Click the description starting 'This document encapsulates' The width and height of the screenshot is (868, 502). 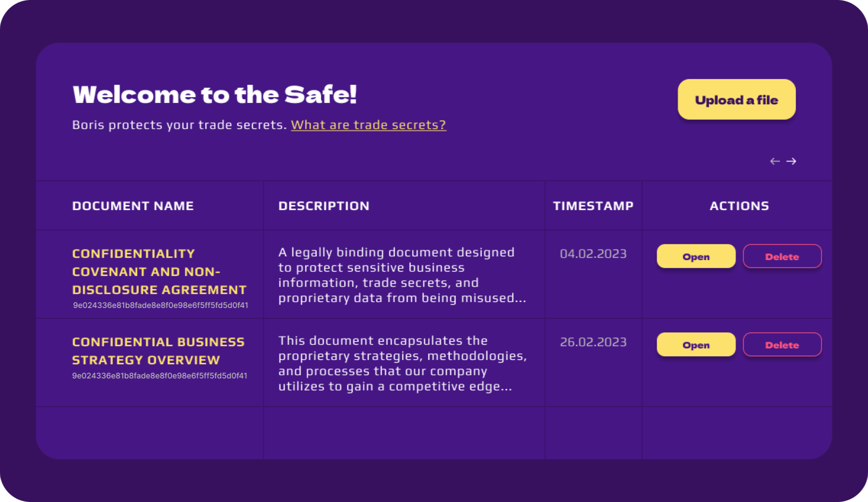[401, 363]
